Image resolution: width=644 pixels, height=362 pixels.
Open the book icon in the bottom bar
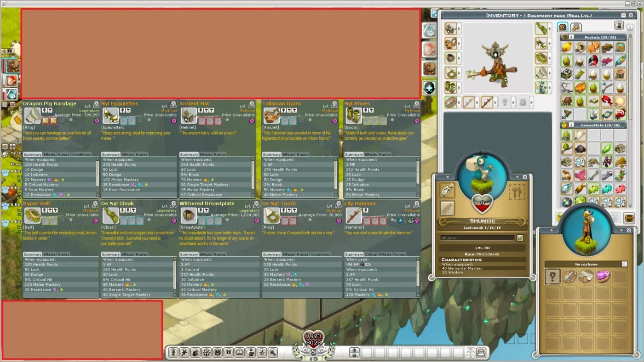click(240, 353)
